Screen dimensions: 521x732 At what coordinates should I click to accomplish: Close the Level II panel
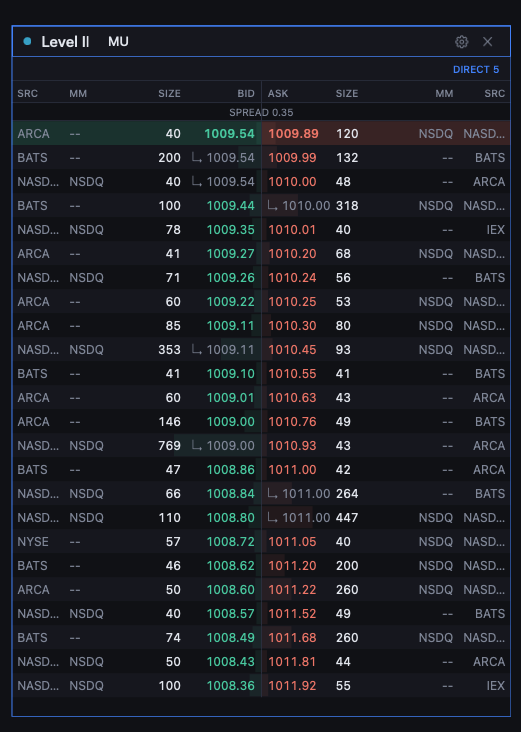(487, 42)
